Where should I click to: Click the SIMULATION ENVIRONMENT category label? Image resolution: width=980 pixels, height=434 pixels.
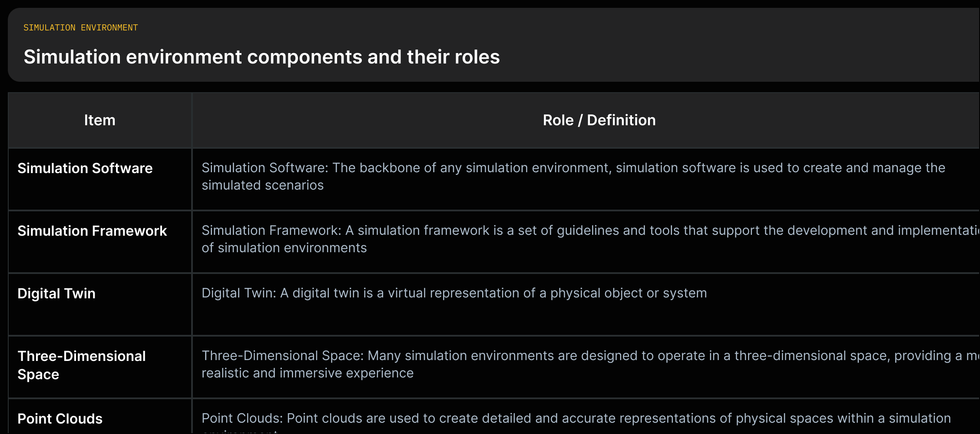click(81, 28)
